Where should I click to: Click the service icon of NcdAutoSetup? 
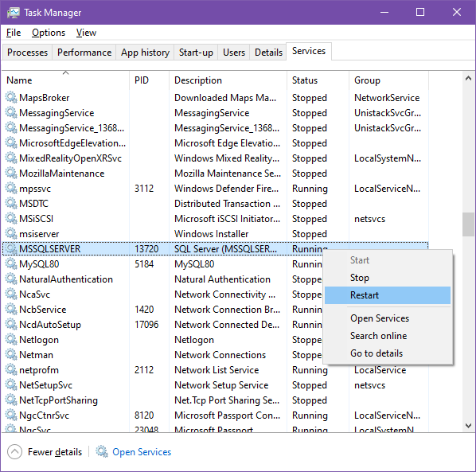pos(11,325)
